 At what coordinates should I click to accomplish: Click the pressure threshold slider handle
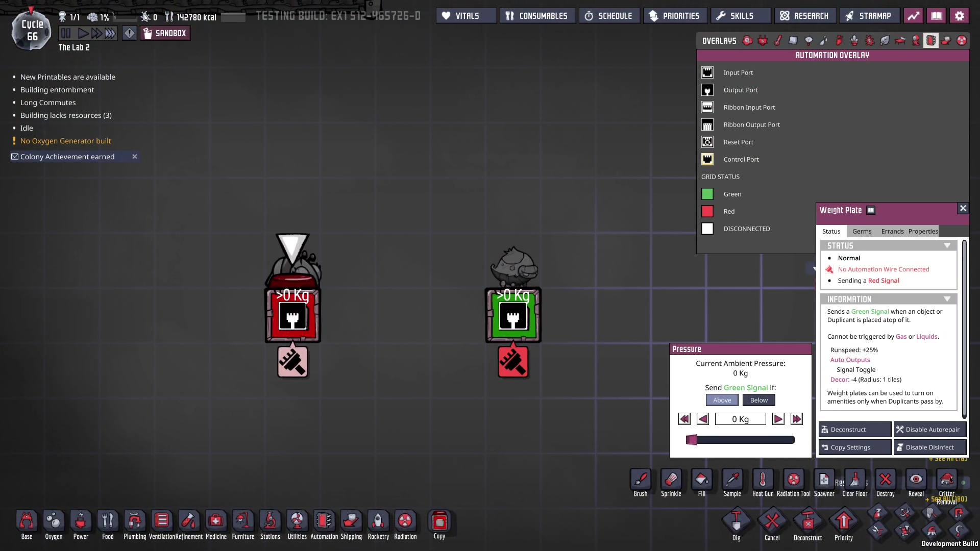point(692,440)
